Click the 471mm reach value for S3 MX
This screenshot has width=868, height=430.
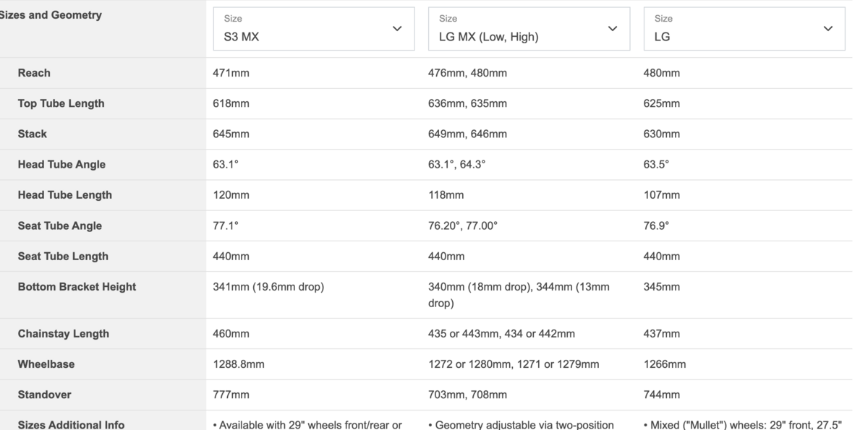coord(232,72)
